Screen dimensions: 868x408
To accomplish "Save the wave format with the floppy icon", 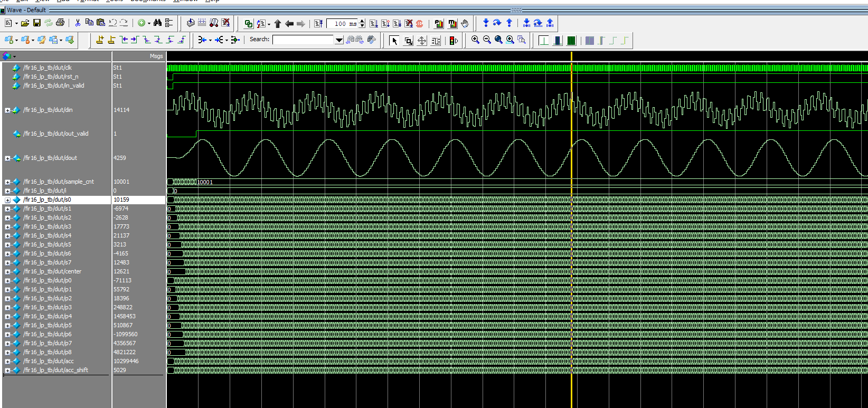I will pos(37,23).
